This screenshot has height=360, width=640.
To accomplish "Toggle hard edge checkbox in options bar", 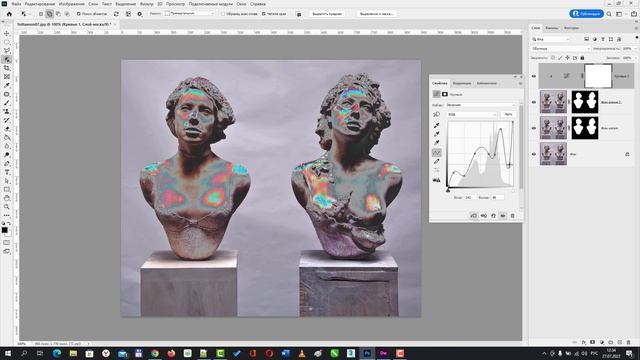I will [264, 14].
